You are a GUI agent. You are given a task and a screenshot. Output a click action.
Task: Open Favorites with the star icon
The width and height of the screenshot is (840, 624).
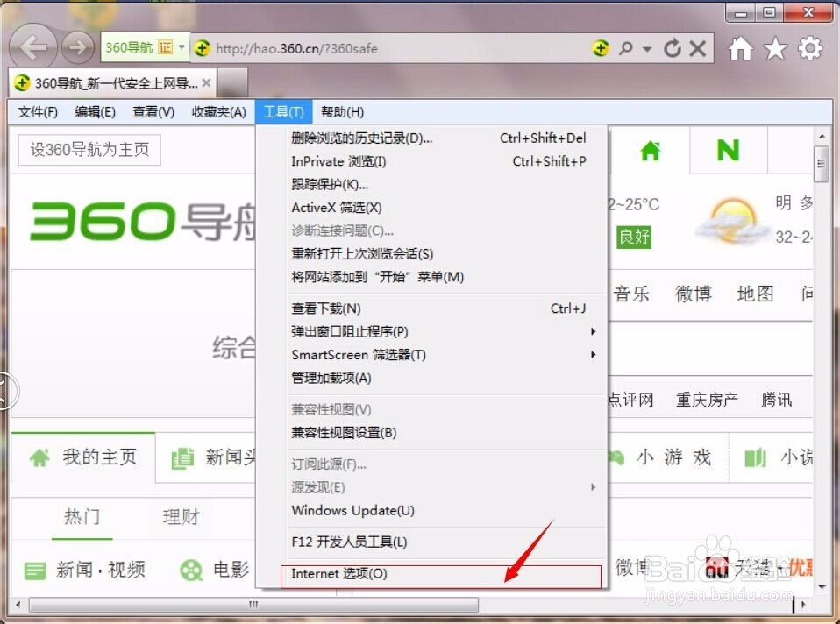point(775,49)
